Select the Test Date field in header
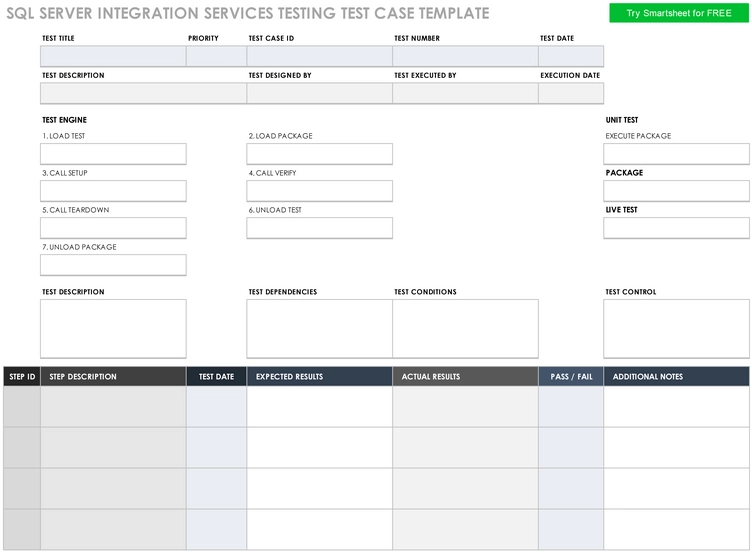 (571, 56)
